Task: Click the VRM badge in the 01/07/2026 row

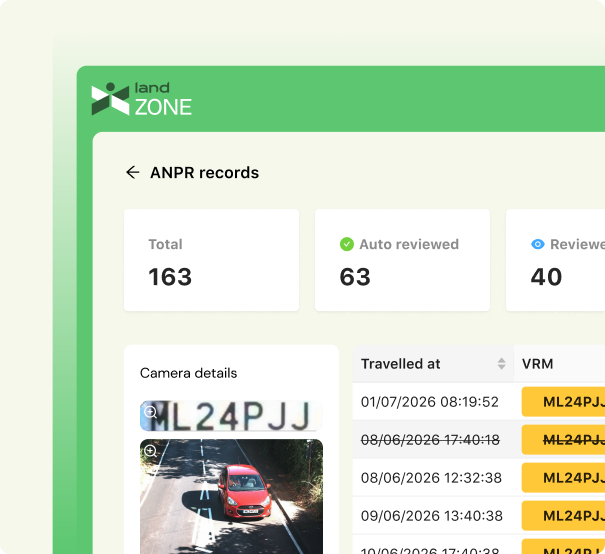Action: point(563,402)
